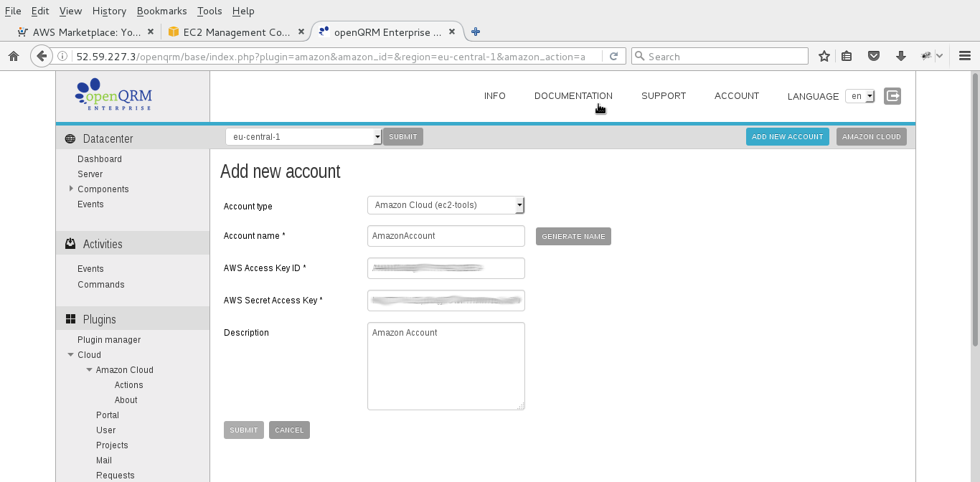The width and height of the screenshot is (980, 482).
Task: Open the downloads arrow icon
Action: pyautogui.click(x=901, y=56)
